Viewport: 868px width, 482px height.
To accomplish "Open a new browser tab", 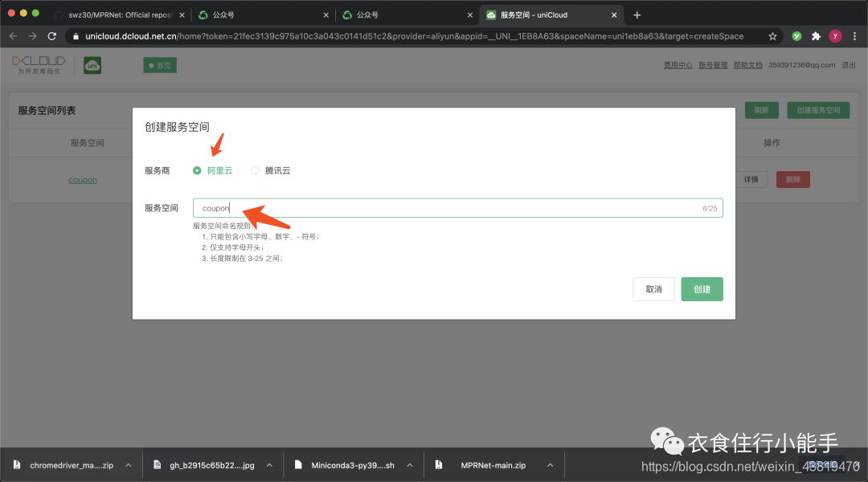I will 637,15.
